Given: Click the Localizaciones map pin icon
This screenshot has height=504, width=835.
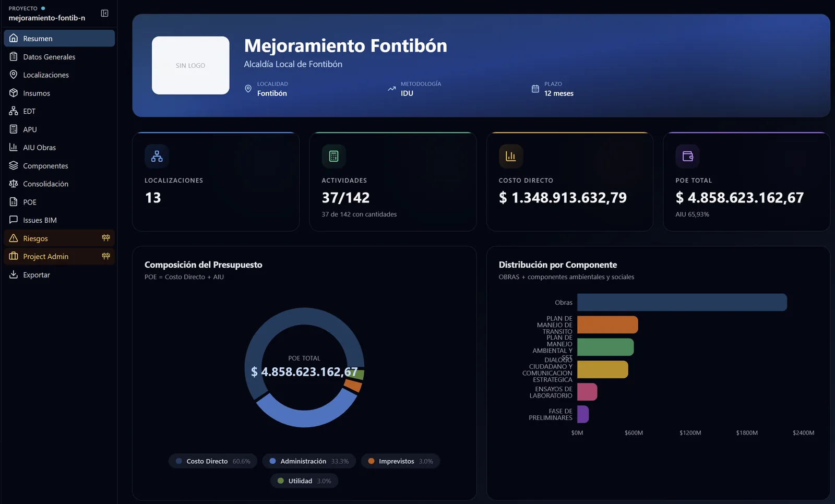Looking at the screenshot, I should tap(14, 75).
